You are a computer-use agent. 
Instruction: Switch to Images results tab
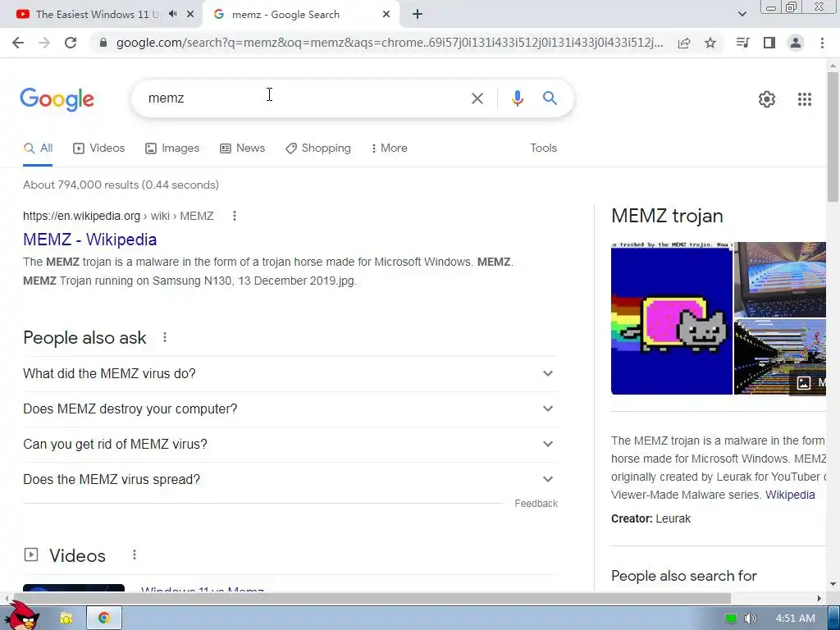click(x=172, y=148)
